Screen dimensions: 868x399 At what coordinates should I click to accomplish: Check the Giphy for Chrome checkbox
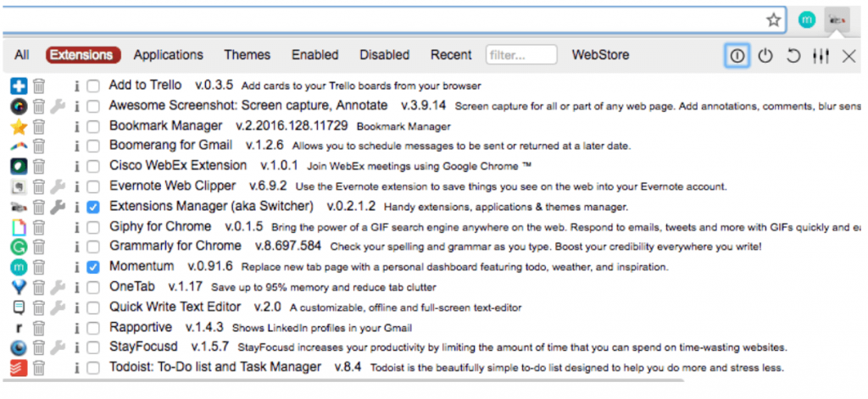(x=93, y=227)
